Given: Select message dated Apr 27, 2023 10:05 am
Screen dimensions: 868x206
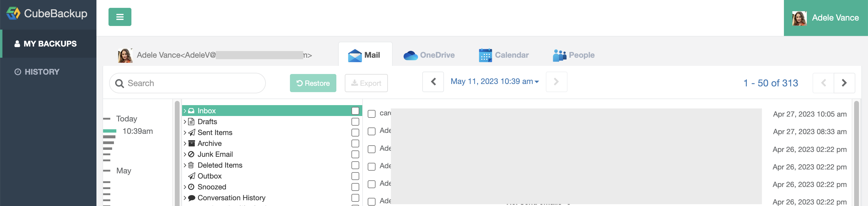Looking at the screenshot, I should point(371,114).
